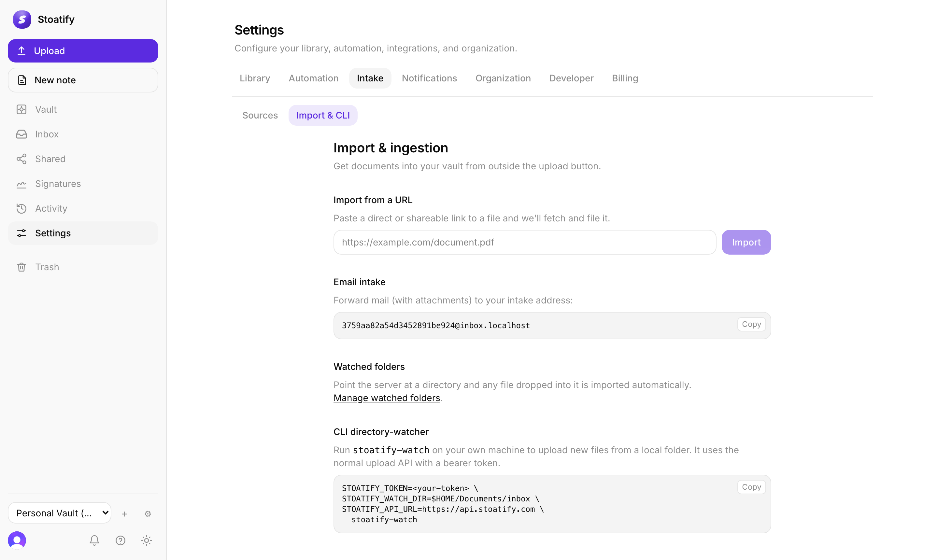Viewport: 938px width, 560px height.
Task: Switch to the Automation tab
Action: tap(313, 78)
